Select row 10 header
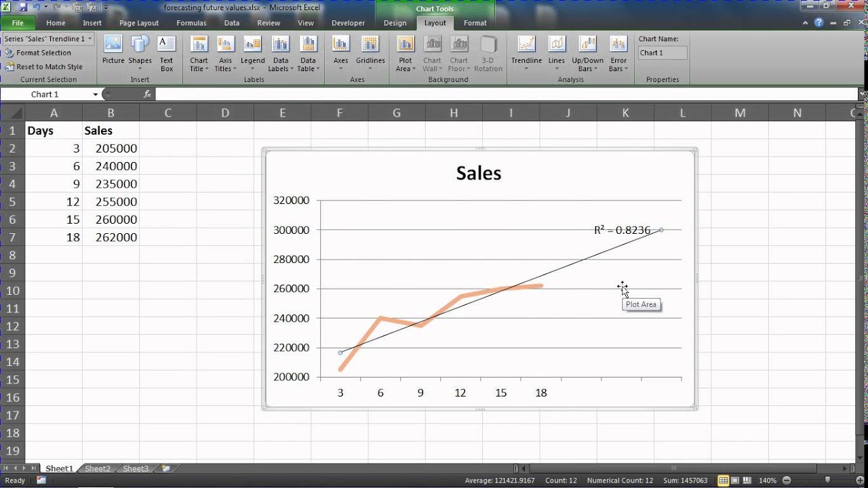The width and height of the screenshot is (868, 488). coord(12,291)
